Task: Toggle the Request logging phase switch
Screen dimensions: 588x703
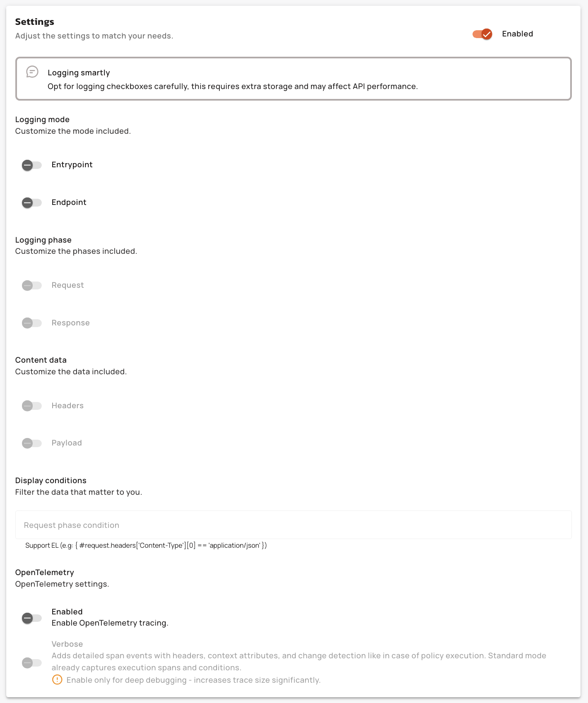Action: (32, 286)
